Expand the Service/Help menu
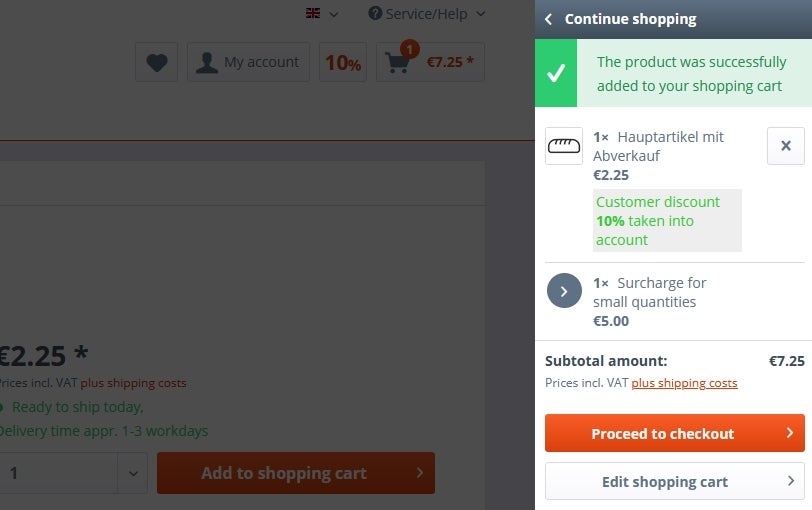 coord(427,14)
